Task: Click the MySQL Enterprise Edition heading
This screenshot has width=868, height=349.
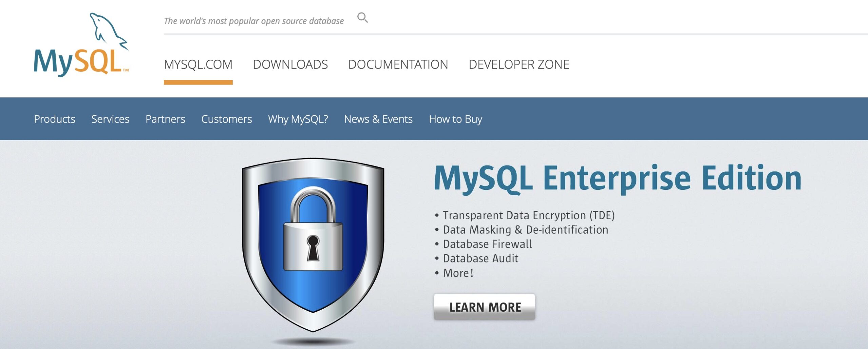Action: [618, 179]
